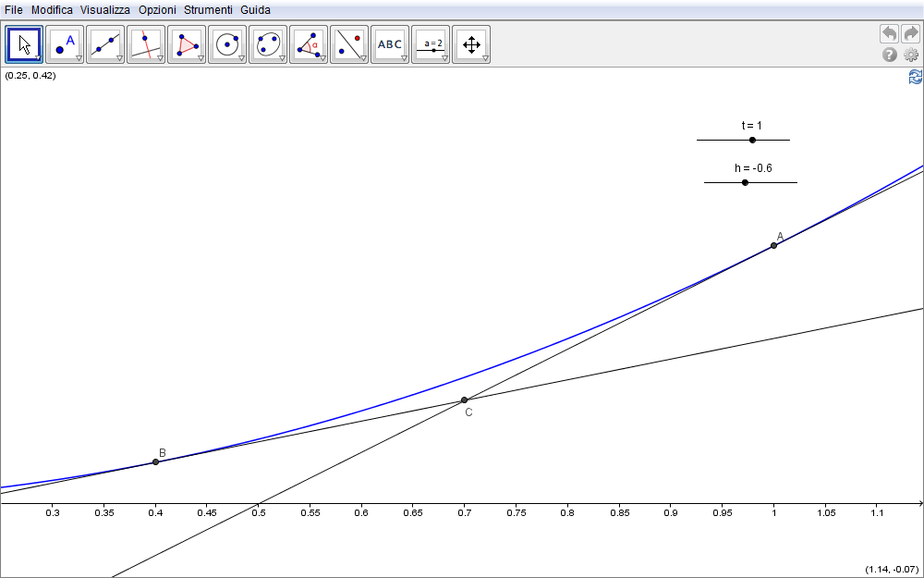The height and width of the screenshot is (578, 924).
Task: Select the Ellipse conic tool
Action: tap(268, 43)
